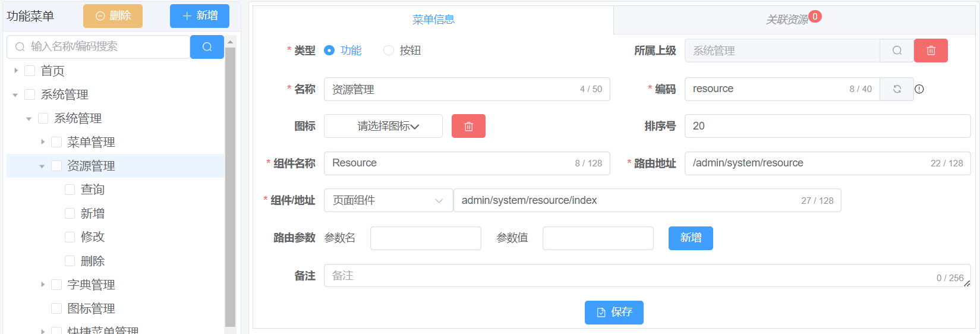
Task: Remove selected icon with red trash button
Action: pos(468,126)
